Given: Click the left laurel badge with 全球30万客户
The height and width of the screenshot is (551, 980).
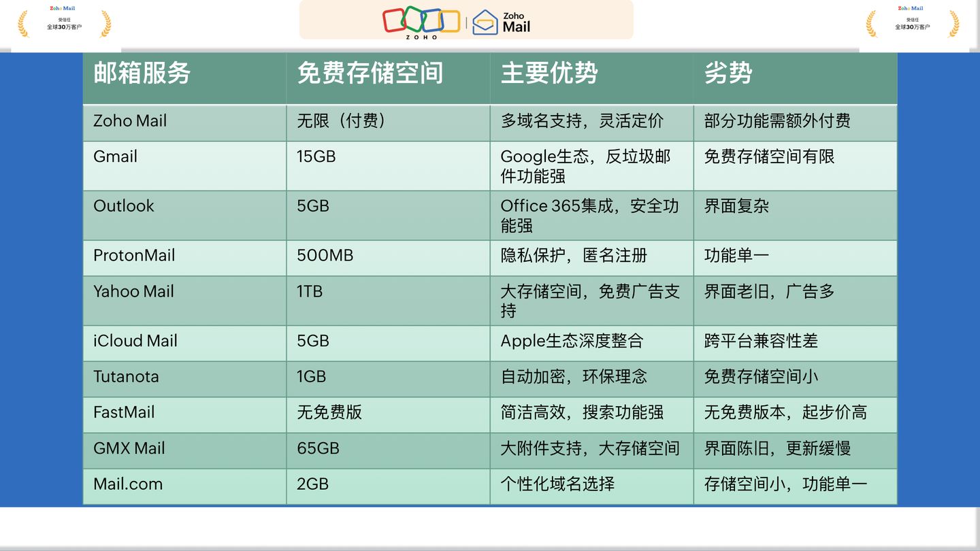Looking at the screenshot, I should point(65,23).
